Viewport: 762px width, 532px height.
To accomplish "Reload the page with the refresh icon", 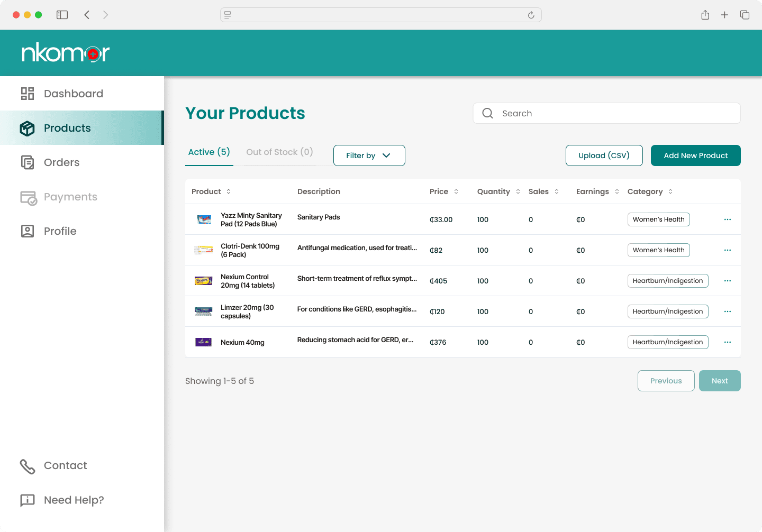I will coord(531,15).
